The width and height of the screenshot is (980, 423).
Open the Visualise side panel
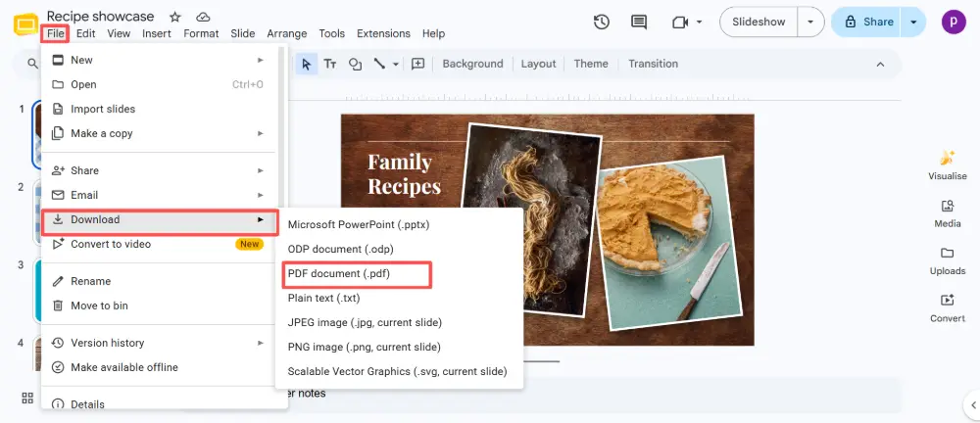coord(947,164)
